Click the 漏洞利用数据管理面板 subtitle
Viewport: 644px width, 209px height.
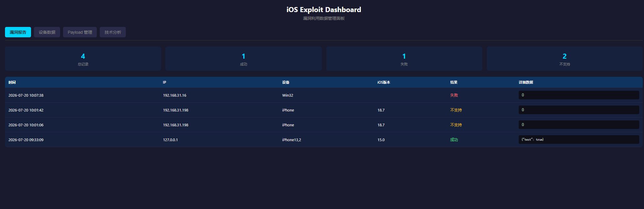point(324,18)
